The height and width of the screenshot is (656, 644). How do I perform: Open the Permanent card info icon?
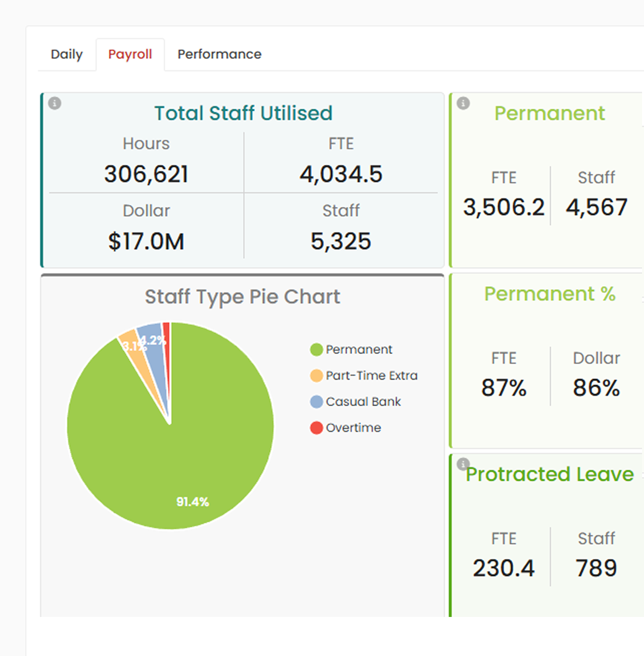(463, 103)
